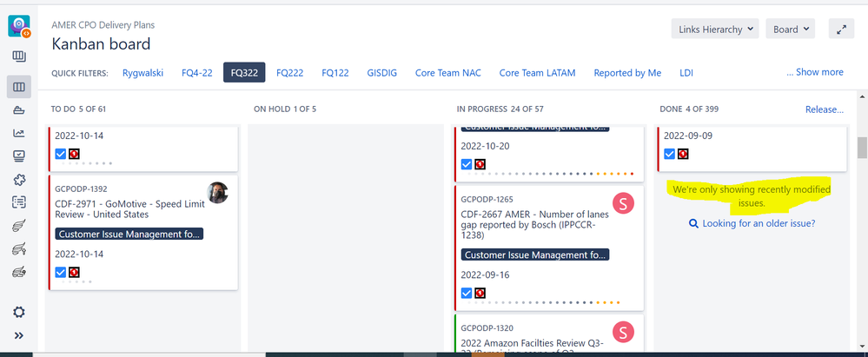Click the 2022-09-16 due date

click(x=486, y=275)
